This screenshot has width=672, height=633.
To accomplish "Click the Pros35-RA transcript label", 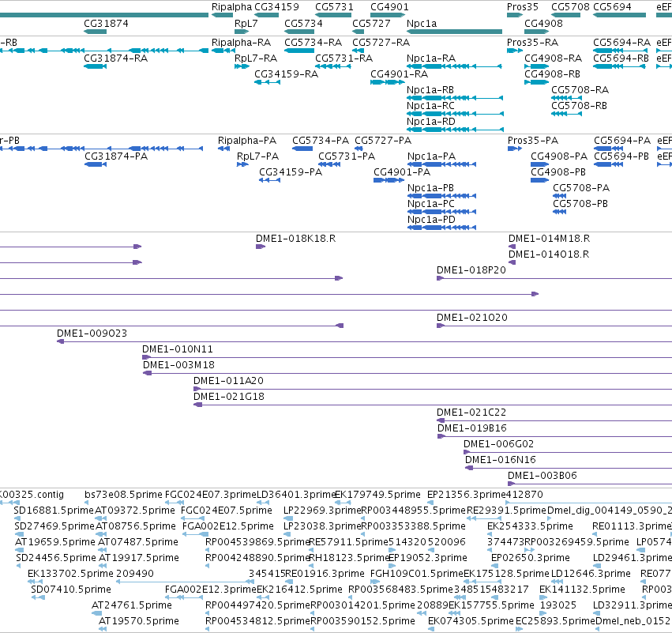I will [x=533, y=43].
